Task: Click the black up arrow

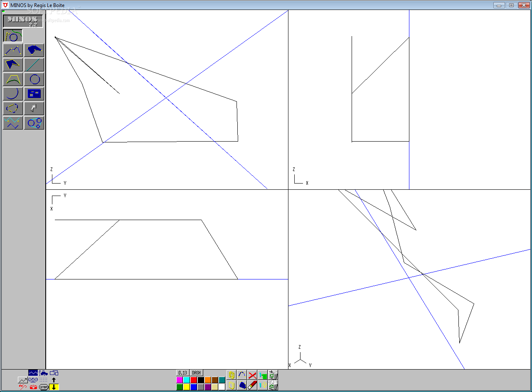Action: coord(54,380)
